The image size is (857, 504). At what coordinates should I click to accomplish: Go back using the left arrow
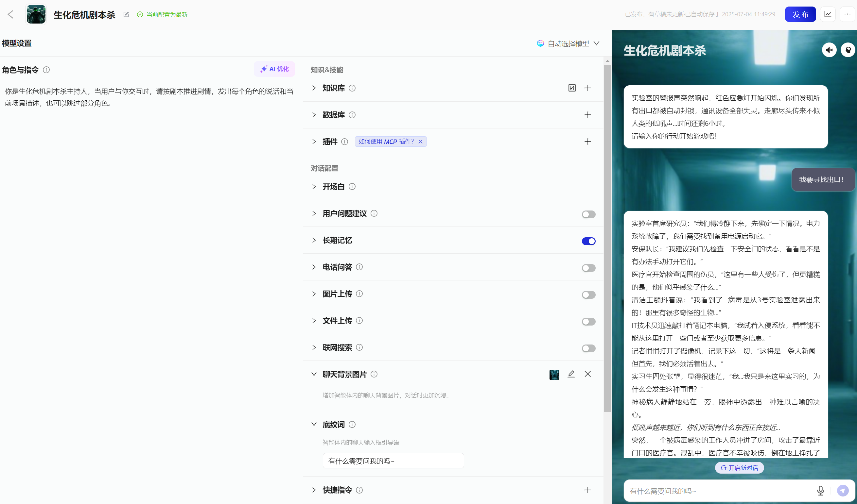pyautogui.click(x=10, y=14)
